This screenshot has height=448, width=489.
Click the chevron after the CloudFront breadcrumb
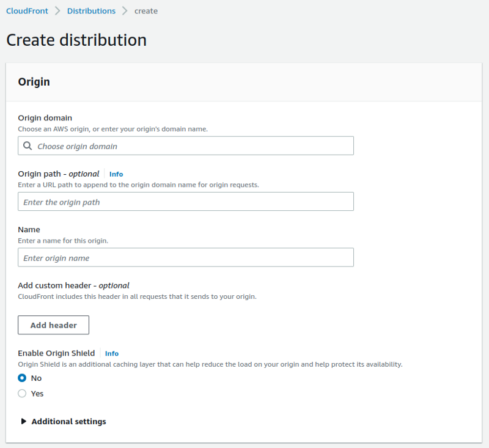click(x=58, y=11)
